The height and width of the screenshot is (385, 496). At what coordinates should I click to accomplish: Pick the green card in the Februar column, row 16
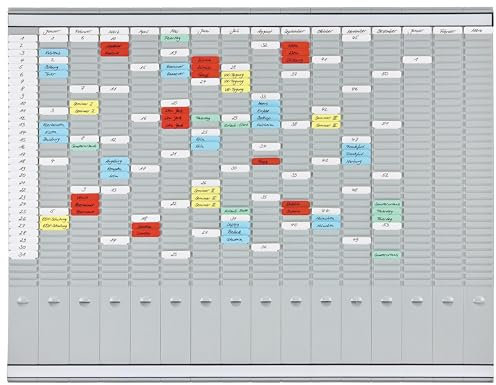point(84,146)
